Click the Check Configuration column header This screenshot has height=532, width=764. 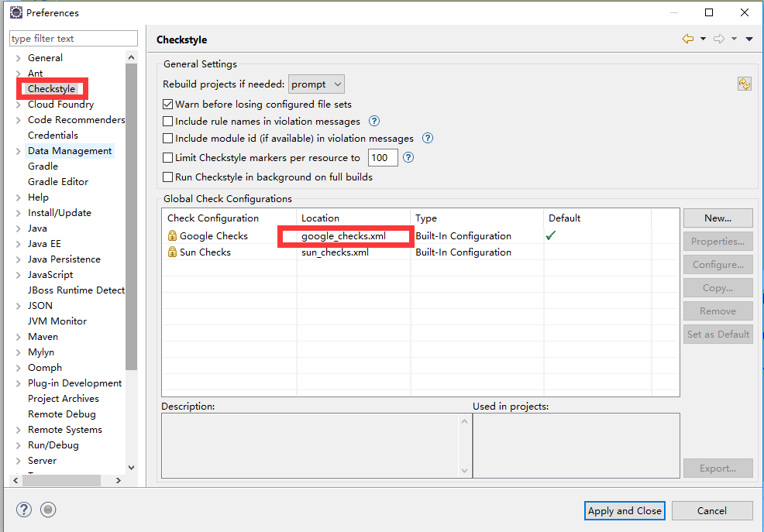pyautogui.click(x=229, y=218)
